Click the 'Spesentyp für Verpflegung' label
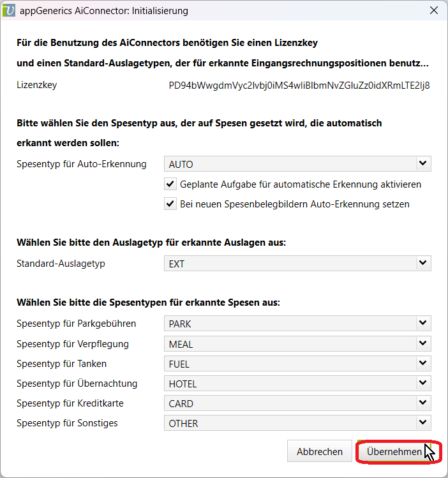This screenshot has width=448, height=478. point(73,344)
